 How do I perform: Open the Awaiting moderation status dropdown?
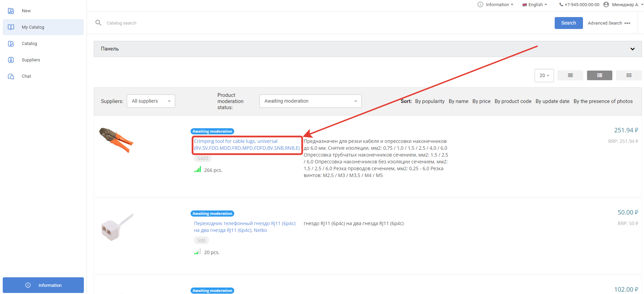click(311, 101)
